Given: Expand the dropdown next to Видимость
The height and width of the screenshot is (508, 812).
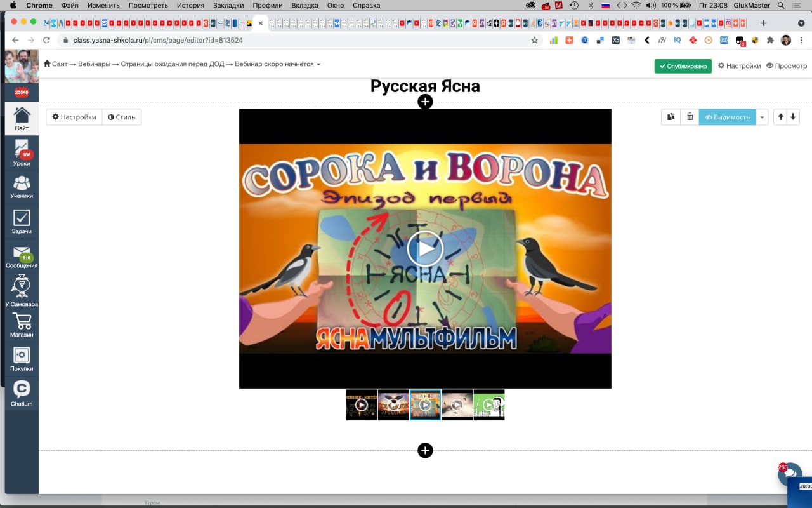Looking at the screenshot, I should [763, 117].
